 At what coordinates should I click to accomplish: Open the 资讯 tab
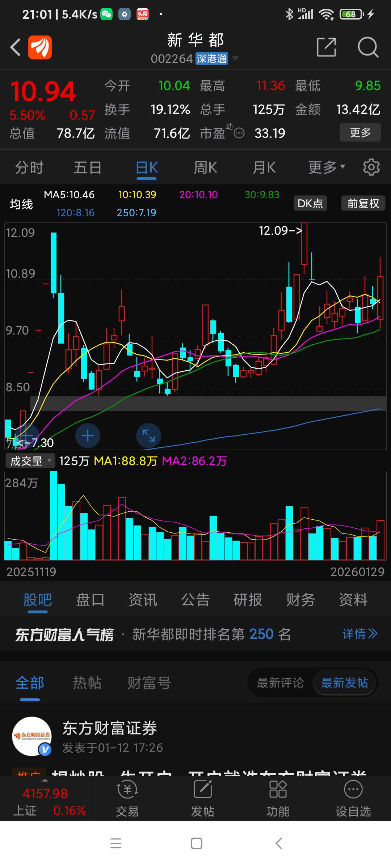pos(143,600)
